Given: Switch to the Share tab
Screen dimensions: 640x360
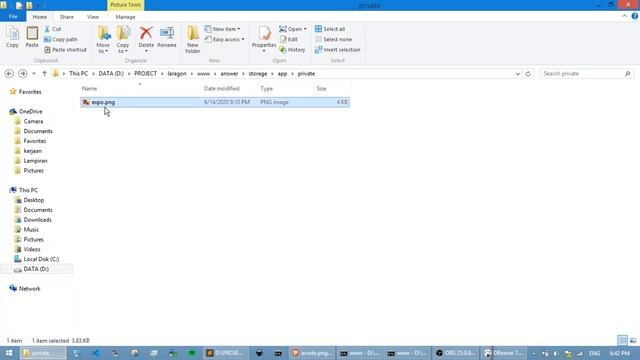Looking at the screenshot, I should coord(67,17).
